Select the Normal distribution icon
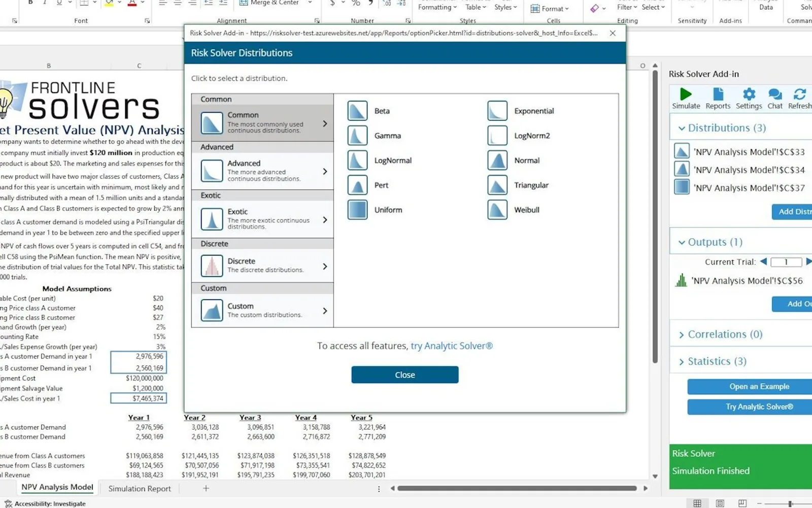 pyautogui.click(x=497, y=161)
